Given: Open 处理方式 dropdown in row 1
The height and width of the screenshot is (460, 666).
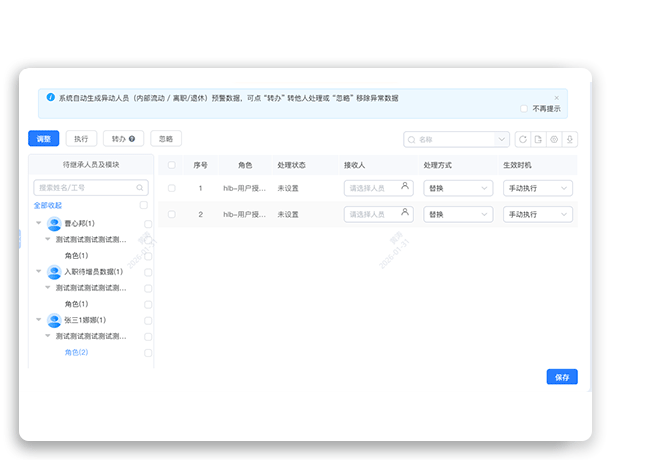Looking at the screenshot, I should [x=459, y=187].
